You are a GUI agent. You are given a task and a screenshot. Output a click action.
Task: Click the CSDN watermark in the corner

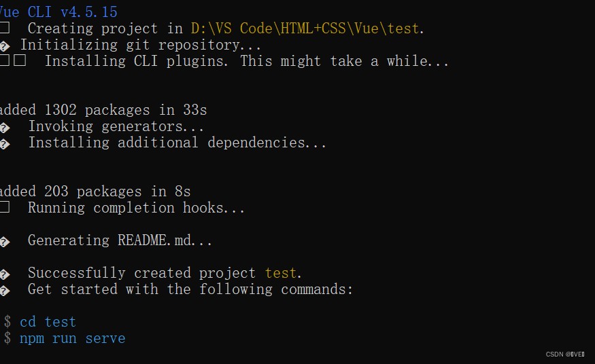tap(565, 354)
